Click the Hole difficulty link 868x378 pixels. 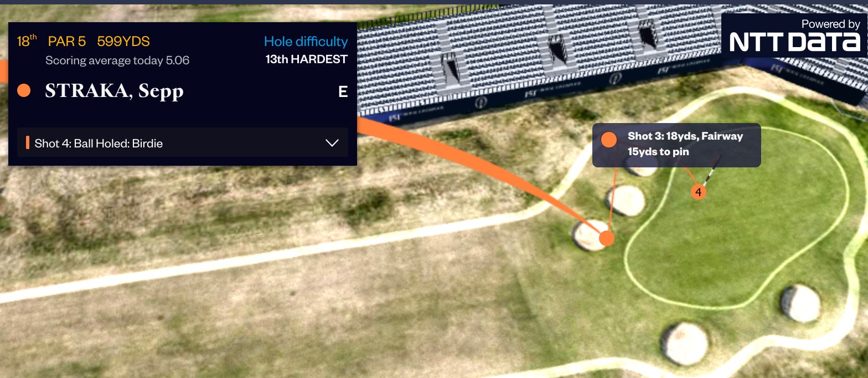[306, 42]
